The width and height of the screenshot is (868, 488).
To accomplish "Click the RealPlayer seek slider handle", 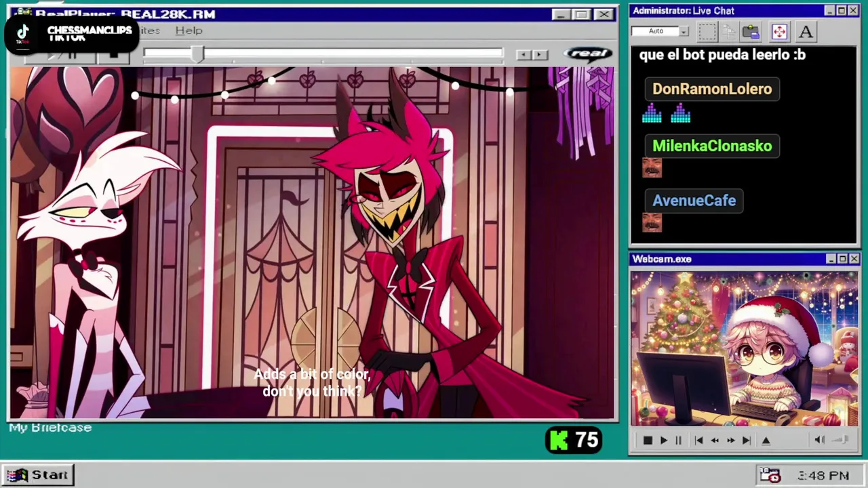I will click(197, 54).
